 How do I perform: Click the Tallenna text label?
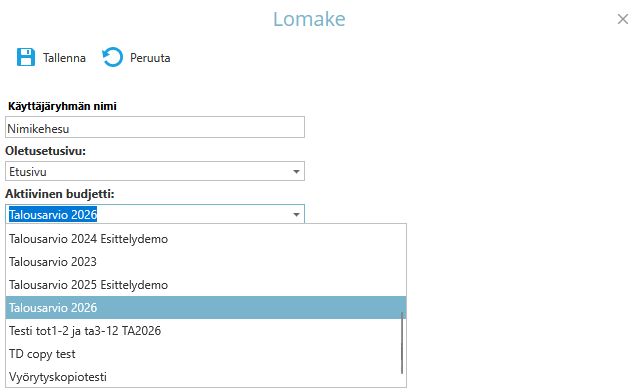click(64, 58)
